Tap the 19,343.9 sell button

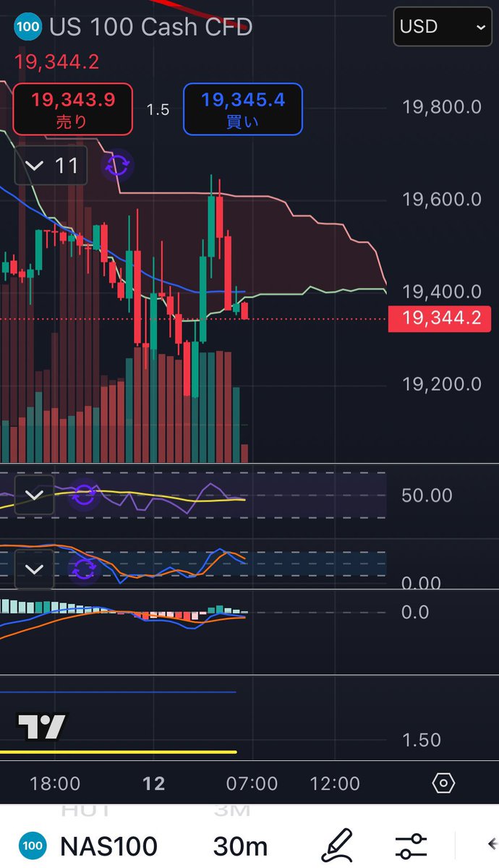click(72, 109)
